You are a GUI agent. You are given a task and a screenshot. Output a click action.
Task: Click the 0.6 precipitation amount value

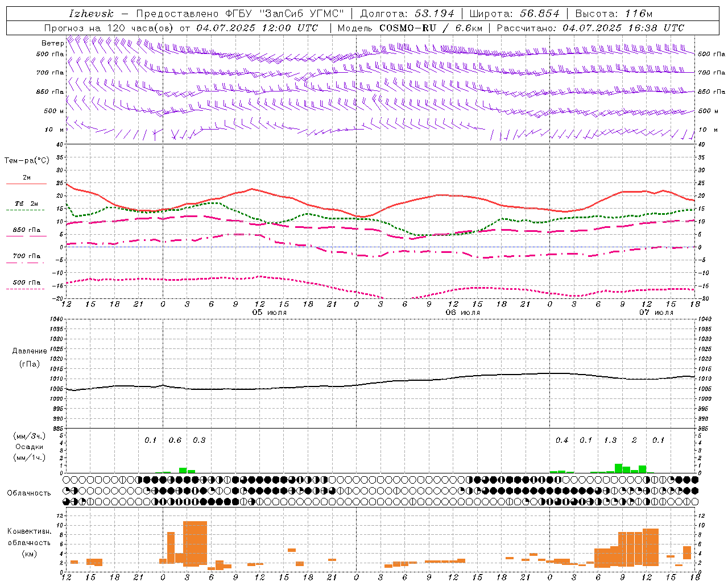[175, 440]
